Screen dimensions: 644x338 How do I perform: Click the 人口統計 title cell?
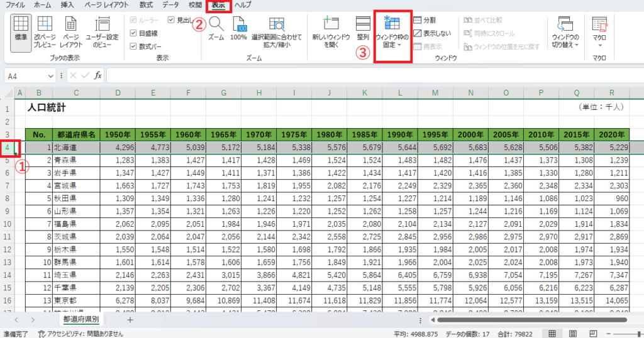coord(47,107)
